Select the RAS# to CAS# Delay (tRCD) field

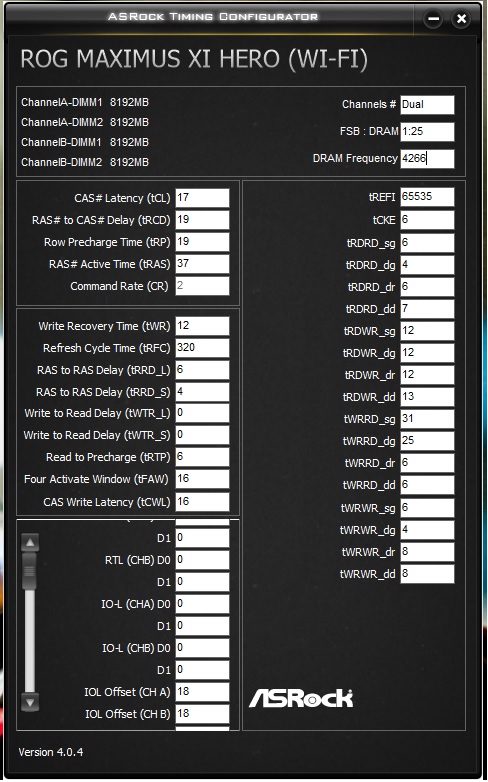click(x=202, y=219)
